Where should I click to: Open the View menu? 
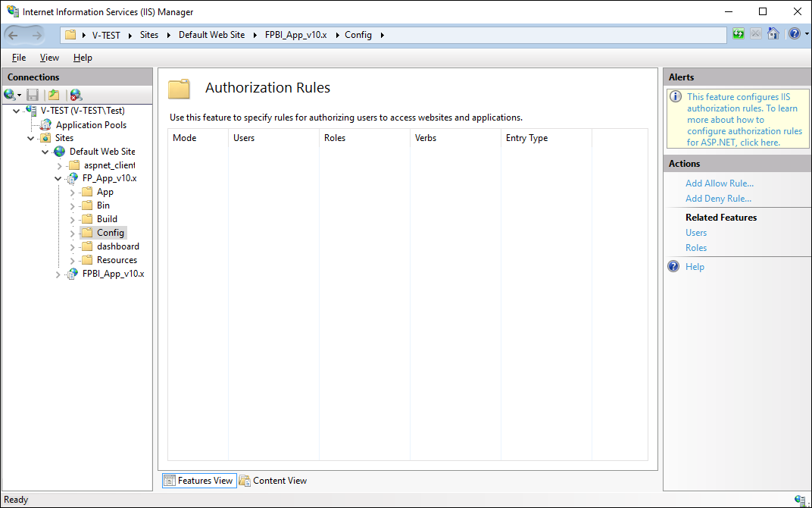tap(49, 58)
